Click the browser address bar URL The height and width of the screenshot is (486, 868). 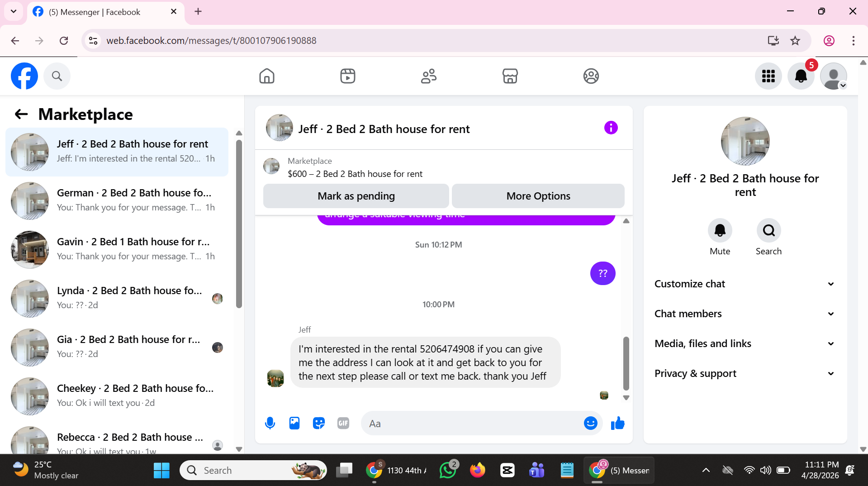tap(211, 41)
